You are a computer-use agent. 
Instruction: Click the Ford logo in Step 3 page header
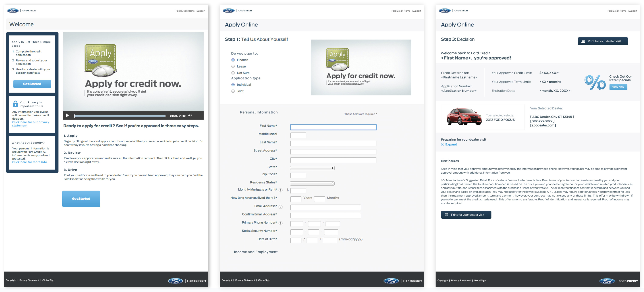(445, 11)
